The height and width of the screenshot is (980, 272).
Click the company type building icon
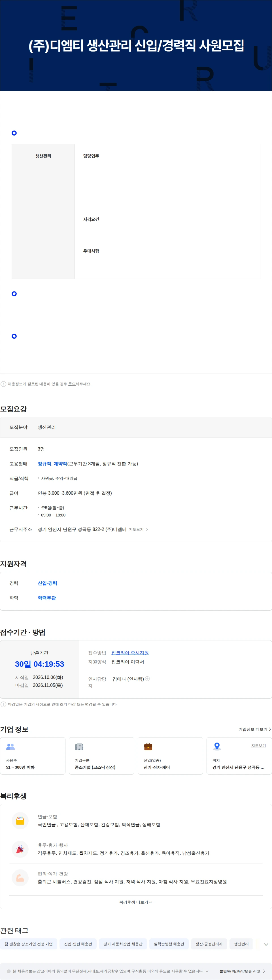tap(79, 747)
